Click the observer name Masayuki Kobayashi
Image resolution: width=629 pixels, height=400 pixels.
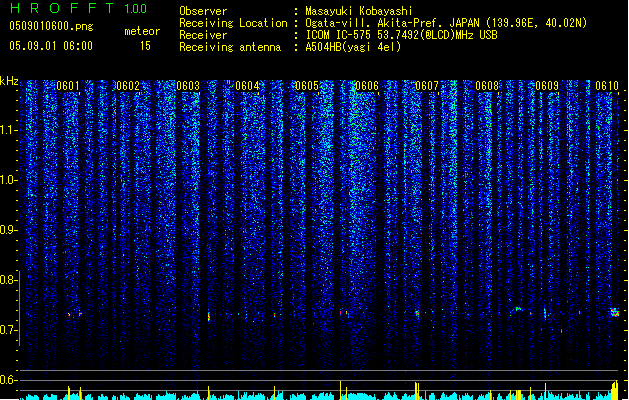pos(359,11)
